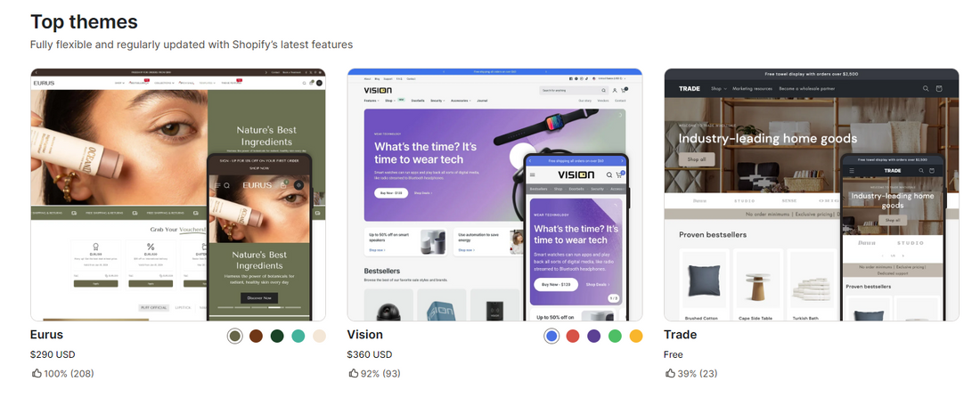
Task: Choose the purple Vision color swatch
Action: (x=593, y=336)
